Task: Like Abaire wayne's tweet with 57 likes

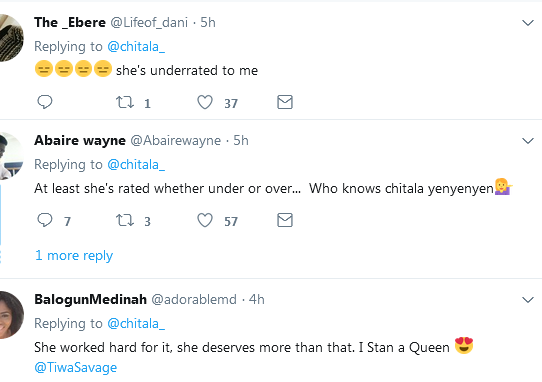Action: pyautogui.click(x=205, y=220)
